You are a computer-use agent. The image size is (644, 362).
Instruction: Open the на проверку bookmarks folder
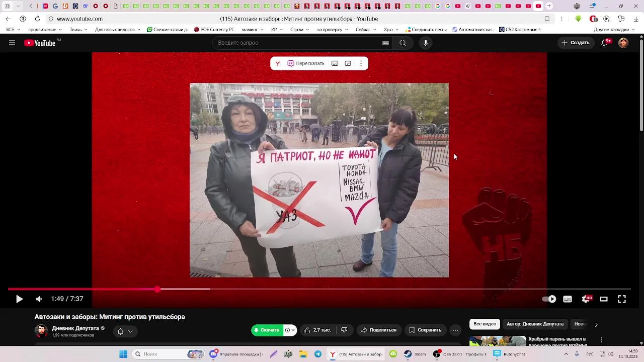[333, 30]
